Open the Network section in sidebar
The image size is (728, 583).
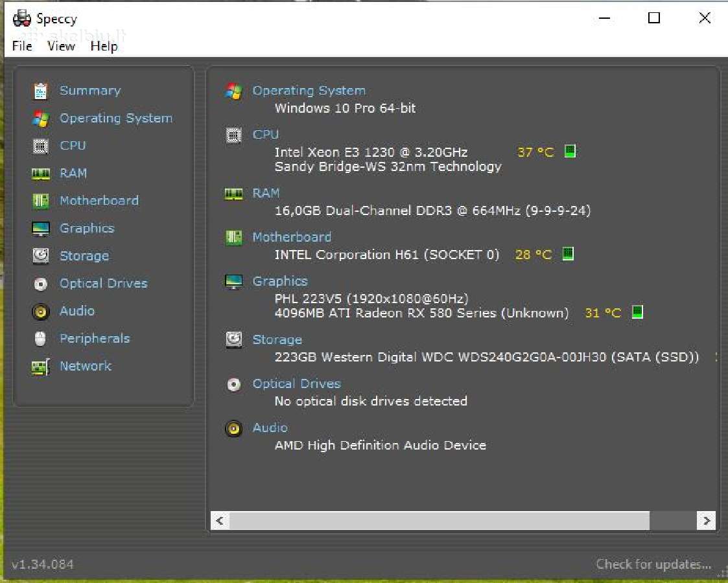(86, 366)
